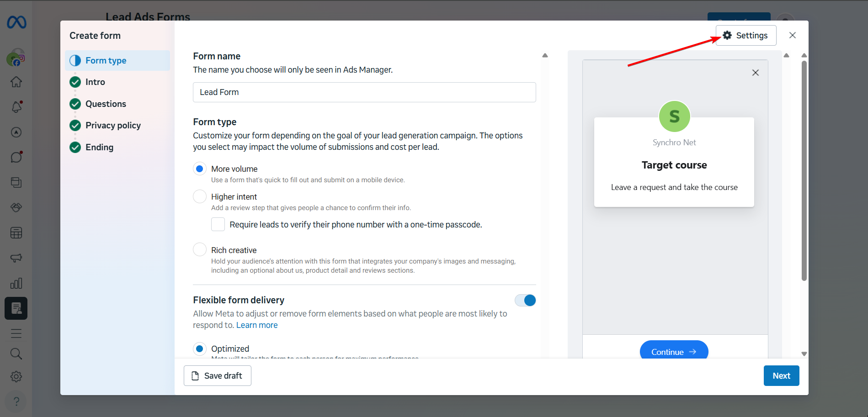Open the Home icon in the sidebar
Viewport: 868px width, 417px height.
coord(16,81)
